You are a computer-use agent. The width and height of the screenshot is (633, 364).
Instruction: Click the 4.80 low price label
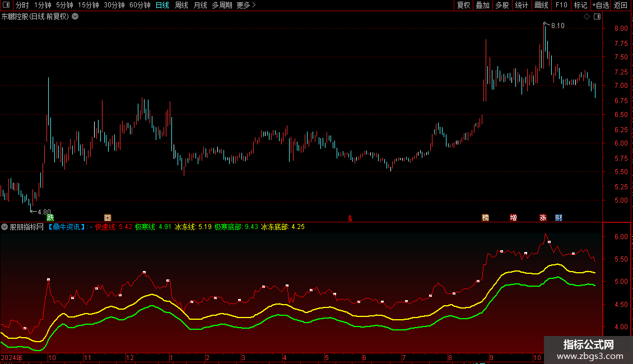pos(44,212)
